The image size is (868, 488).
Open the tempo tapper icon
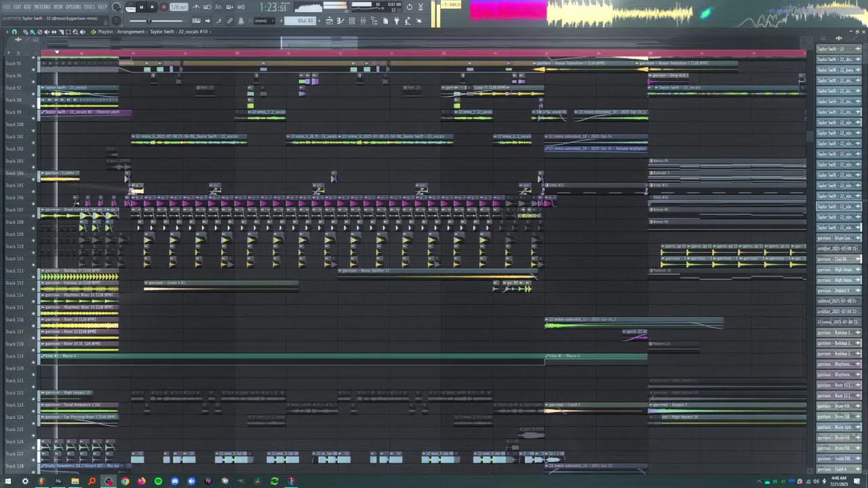pos(408,21)
